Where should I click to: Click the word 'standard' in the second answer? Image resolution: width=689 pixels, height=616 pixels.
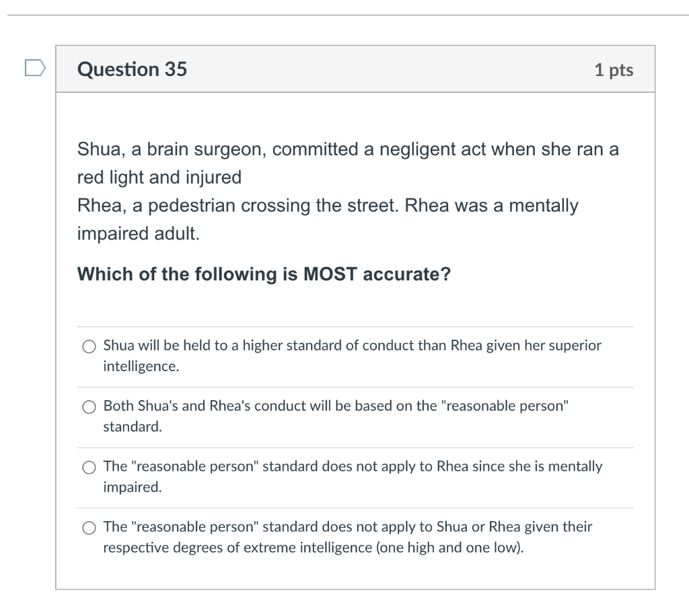pyautogui.click(x=124, y=425)
